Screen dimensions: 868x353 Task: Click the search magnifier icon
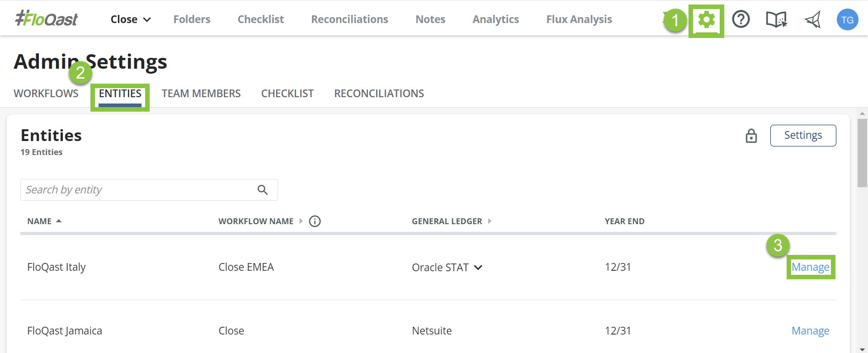pyautogui.click(x=263, y=190)
